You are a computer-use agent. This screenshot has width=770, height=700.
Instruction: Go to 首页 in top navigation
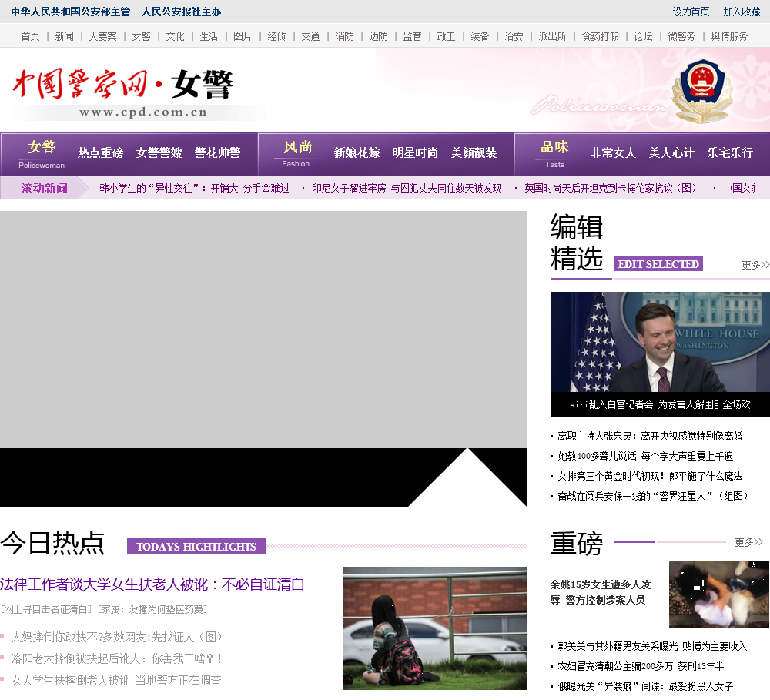click(30, 36)
